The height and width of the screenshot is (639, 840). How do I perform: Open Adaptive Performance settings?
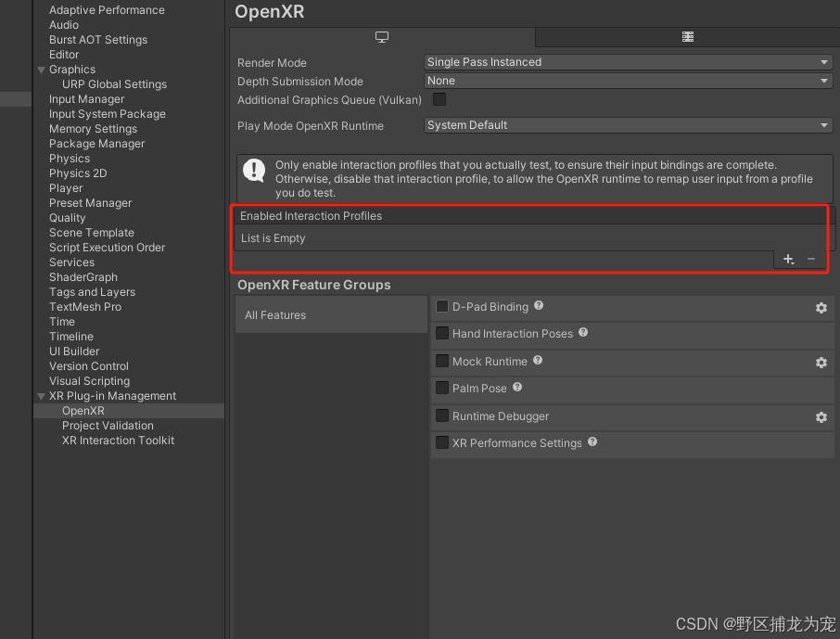tap(107, 10)
